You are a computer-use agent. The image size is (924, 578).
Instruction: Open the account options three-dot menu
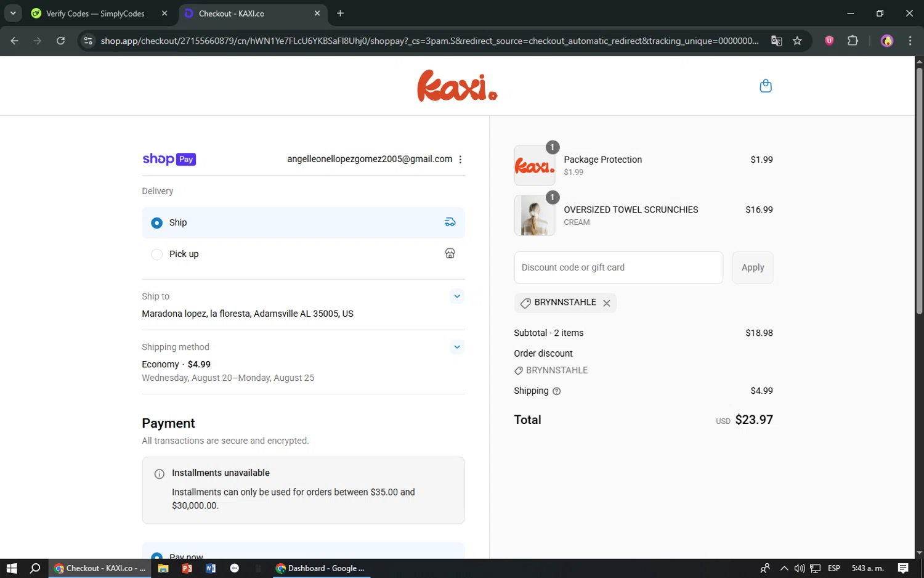click(460, 159)
